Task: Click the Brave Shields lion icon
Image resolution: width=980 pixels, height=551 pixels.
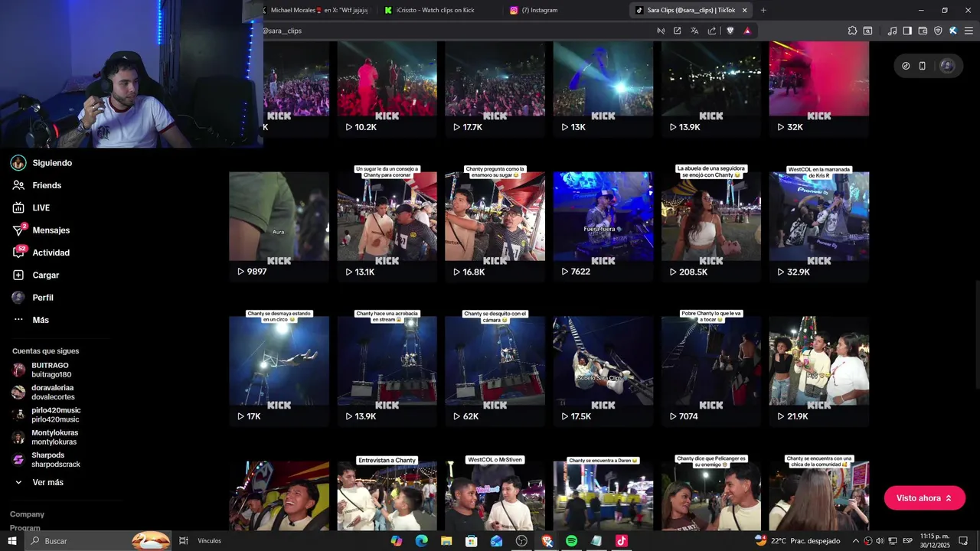Action: pos(730,31)
